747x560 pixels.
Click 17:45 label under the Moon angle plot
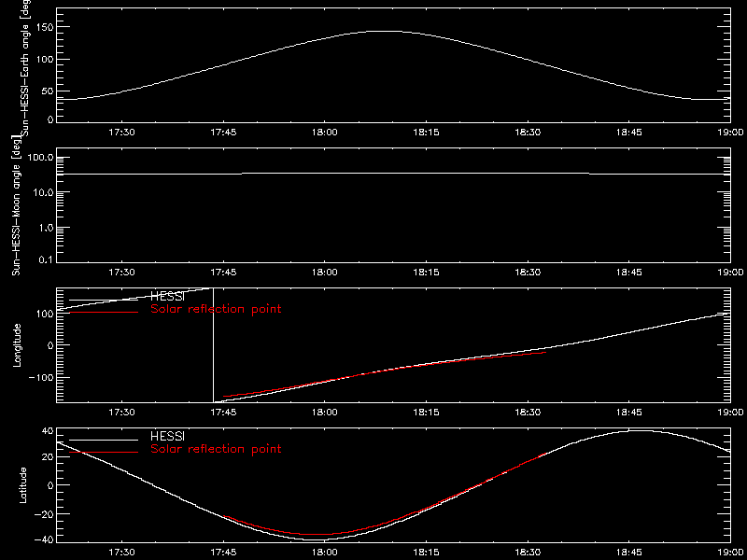(223, 273)
